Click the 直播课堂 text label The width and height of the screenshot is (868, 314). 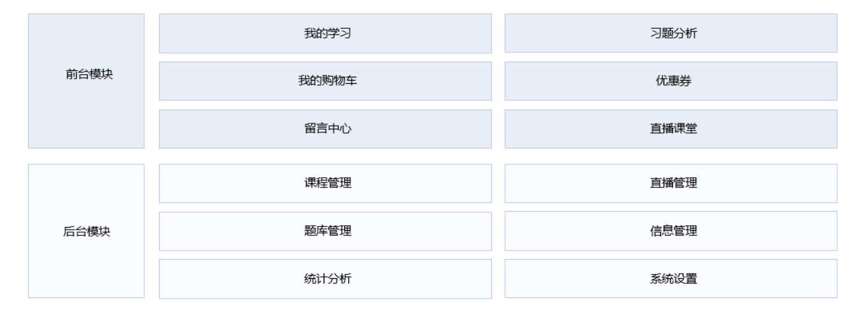pos(671,129)
